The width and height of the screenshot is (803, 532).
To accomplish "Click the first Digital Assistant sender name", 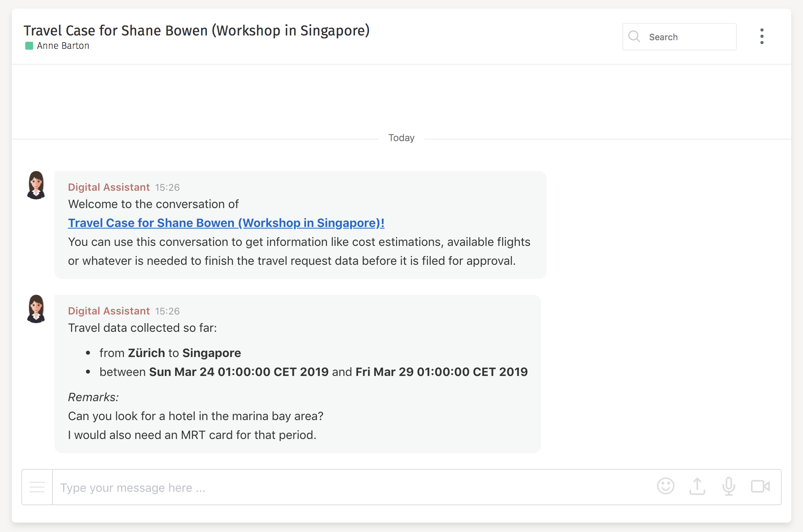I will pos(108,187).
